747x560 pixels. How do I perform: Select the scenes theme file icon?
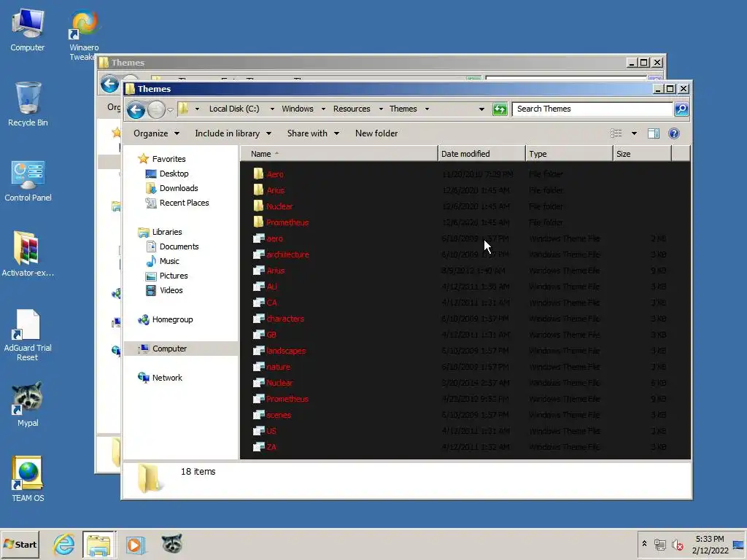tap(258, 415)
